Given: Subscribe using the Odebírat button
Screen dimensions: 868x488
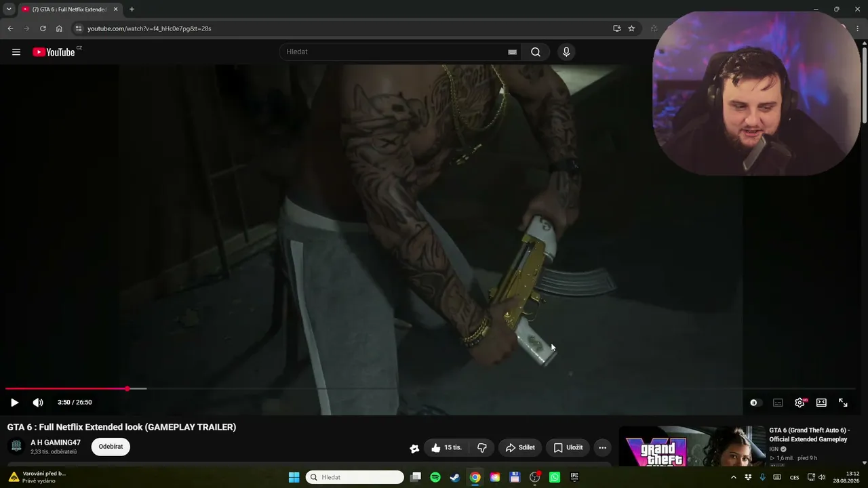Looking at the screenshot, I should pos(111,447).
